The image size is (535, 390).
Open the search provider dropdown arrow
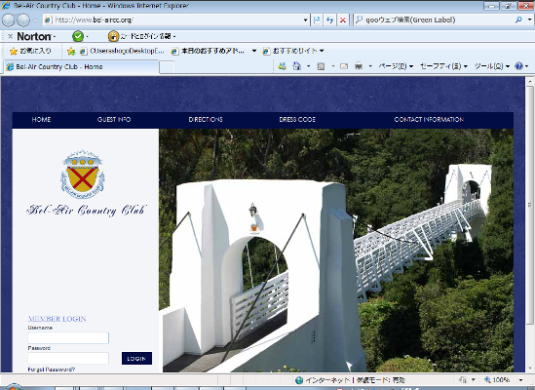[x=530, y=20]
